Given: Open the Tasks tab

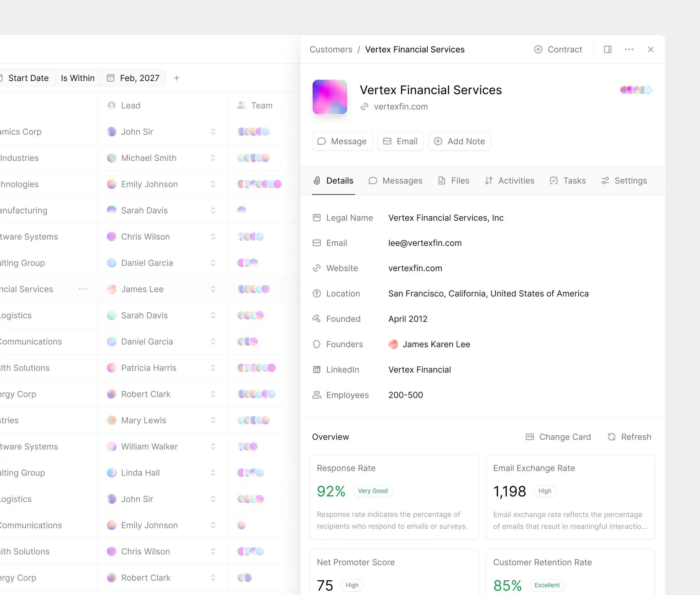Looking at the screenshot, I should click(568, 181).
